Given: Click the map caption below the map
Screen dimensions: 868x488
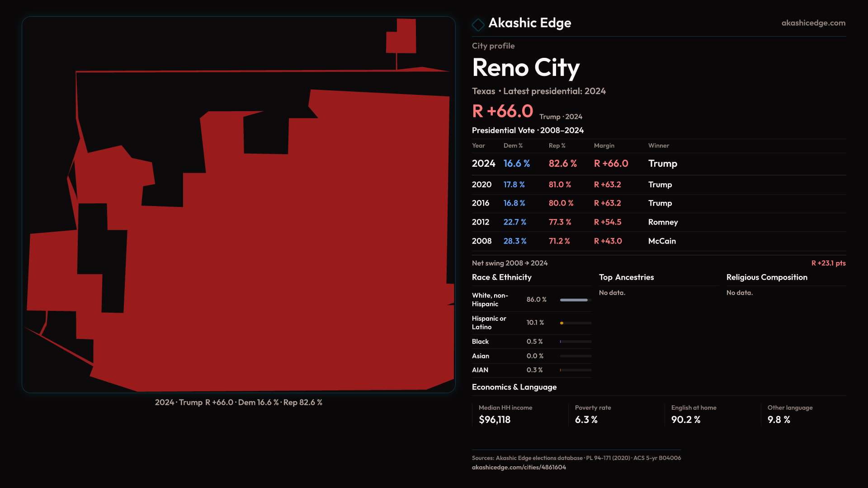Looking at the screenshot, I should pyautogui.click(x=238, y=403).
